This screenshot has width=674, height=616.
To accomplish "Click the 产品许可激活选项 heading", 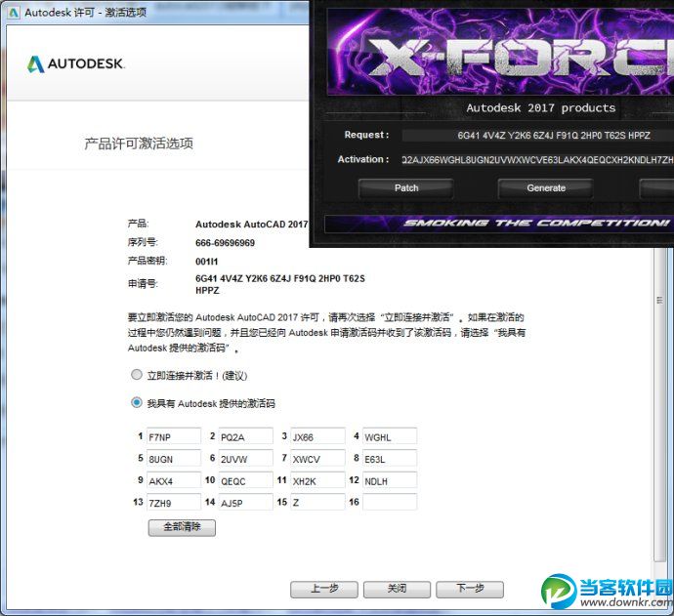I will pyautogui.click(x=139, y=144).
